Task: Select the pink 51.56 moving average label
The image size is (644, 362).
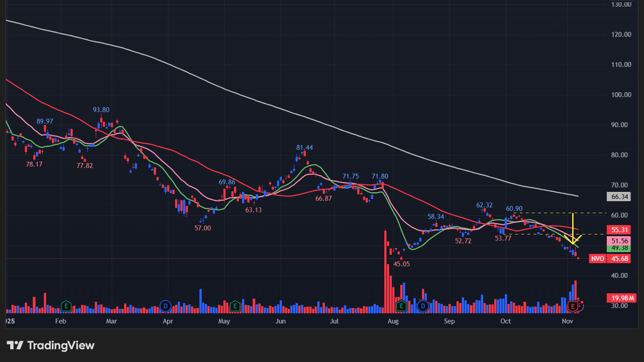Action: (619, 241)
